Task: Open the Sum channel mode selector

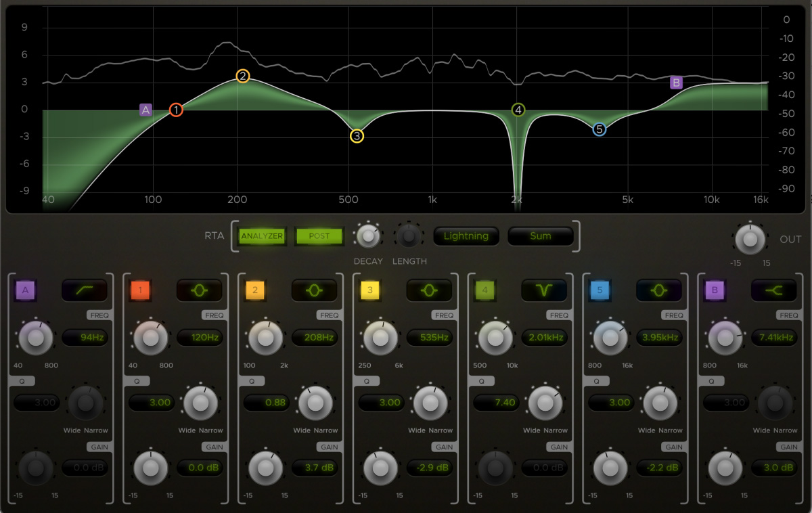Action: (541, 236)
